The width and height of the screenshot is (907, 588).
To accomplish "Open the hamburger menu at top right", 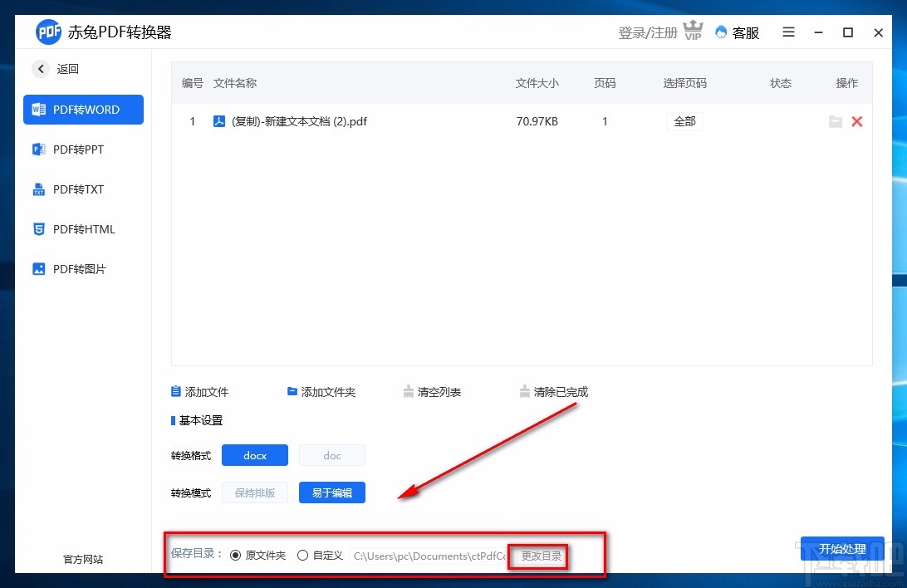I will [787, 32].
